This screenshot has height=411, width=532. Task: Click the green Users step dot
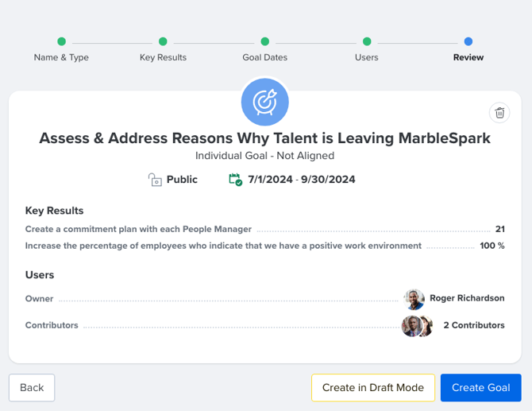[x=367, y=41]
